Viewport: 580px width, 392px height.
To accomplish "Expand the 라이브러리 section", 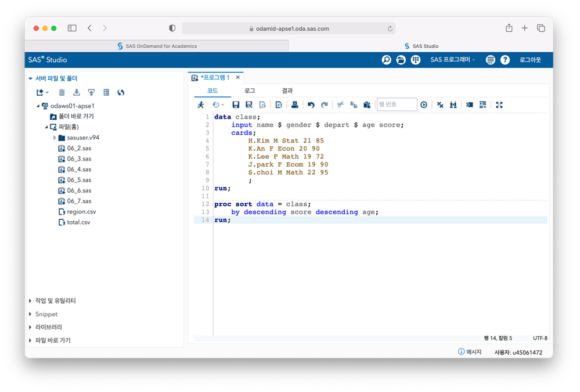I will coord(30,327).
